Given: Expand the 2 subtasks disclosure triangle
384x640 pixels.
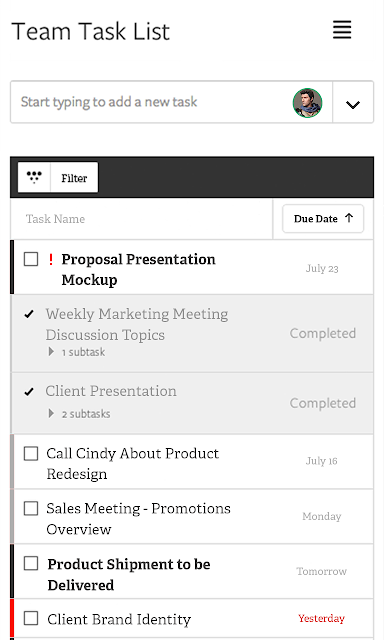Looking at the screenshot, I should point(51,413).
